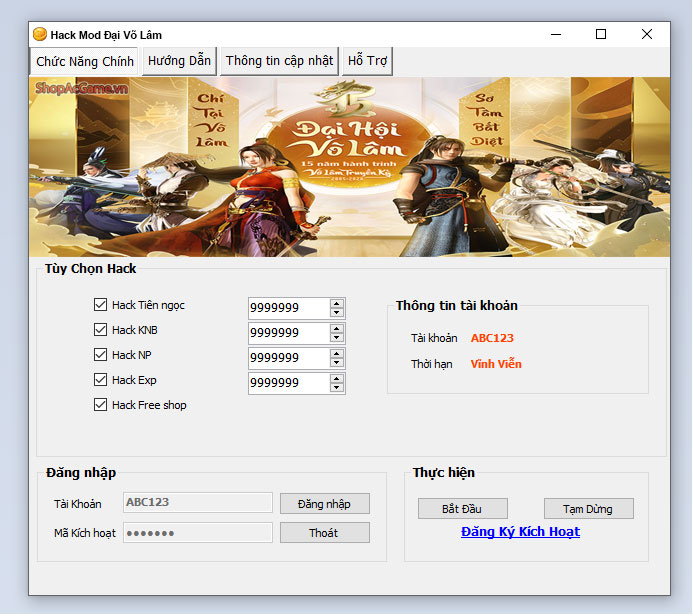Increase the Hack Tiên ngọc value with up arrow
This screenshot has height=616, width=693.
(337, 304)
